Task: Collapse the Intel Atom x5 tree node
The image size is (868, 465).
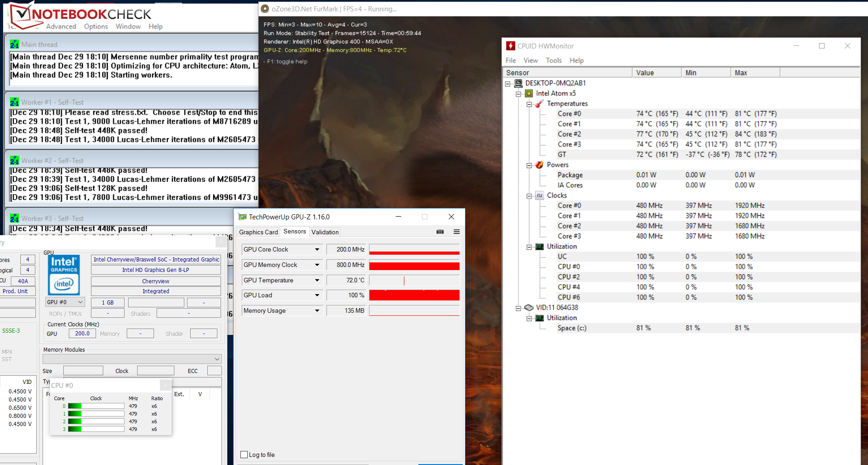Action: click(x=518, y=94)
